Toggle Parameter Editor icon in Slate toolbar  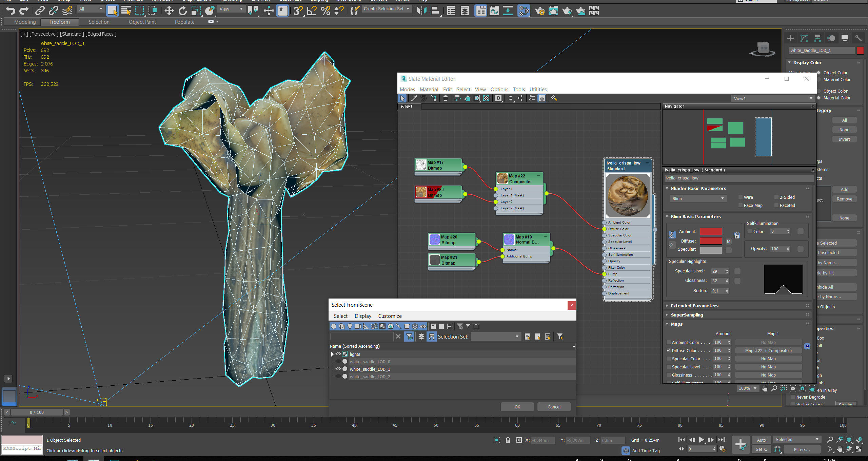pos(542,98)
